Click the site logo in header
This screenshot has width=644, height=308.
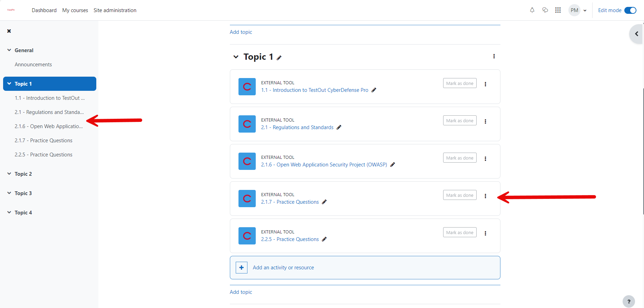pyautogui.click(x=11, y=10)
